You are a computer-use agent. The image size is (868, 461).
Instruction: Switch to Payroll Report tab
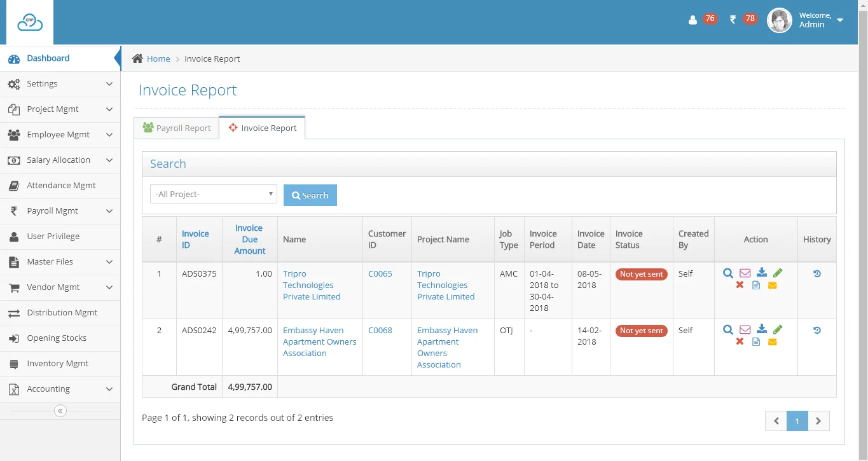(176, 128)
